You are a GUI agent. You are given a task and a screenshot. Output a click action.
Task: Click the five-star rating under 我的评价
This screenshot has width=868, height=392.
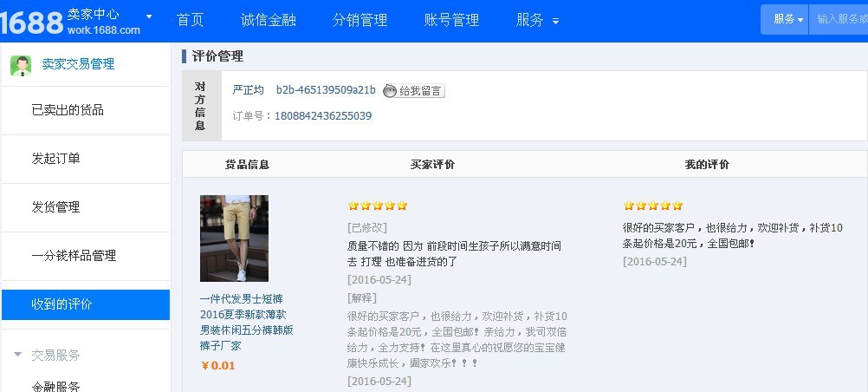[x=653, y=206]
